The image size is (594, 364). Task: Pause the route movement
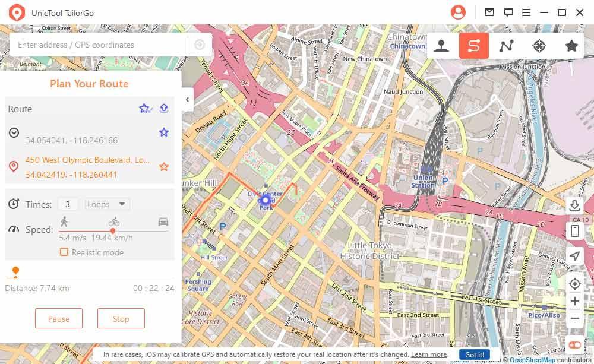59,318
